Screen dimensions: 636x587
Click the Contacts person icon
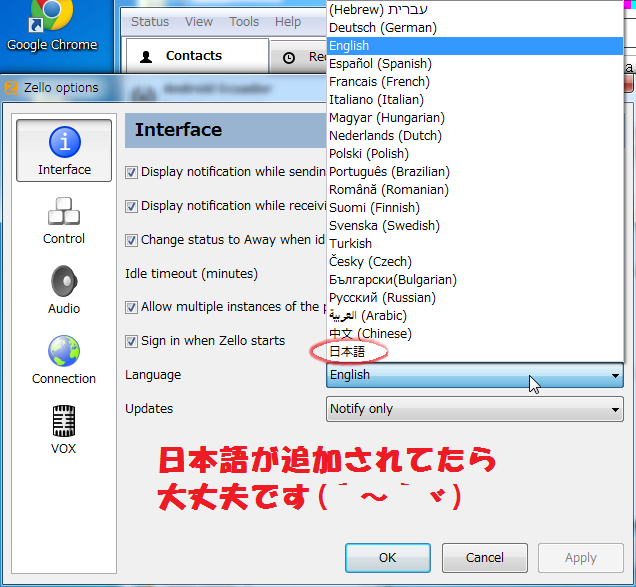click(x=146, y=57)
